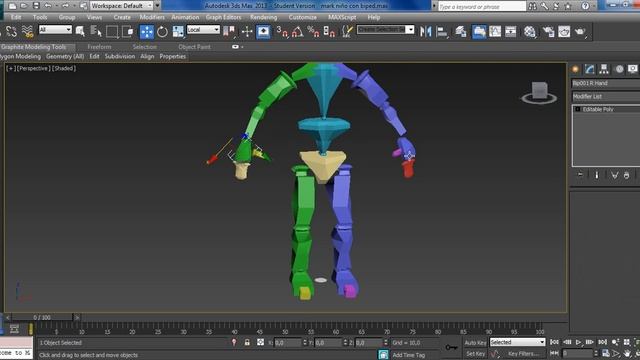Click the keyword search field

click(x=482, y=6)
